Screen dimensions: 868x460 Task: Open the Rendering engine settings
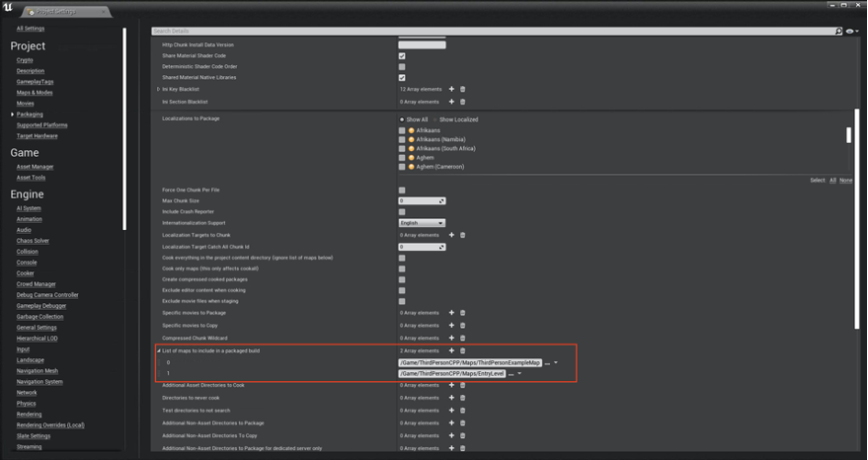point(29,415)
